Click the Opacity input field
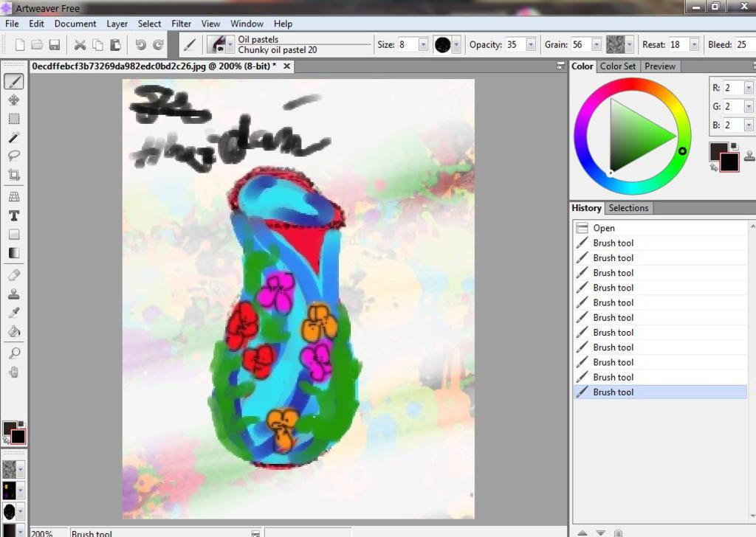The image size is (756, 537). pyautogui.click(x=515, y=45)
